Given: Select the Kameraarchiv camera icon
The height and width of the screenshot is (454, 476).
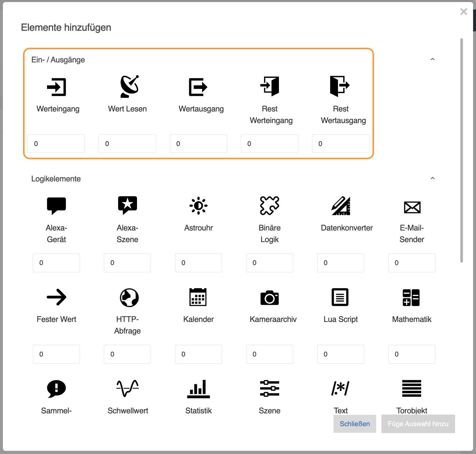Looking at the screenshot, I should coord(270,298).
